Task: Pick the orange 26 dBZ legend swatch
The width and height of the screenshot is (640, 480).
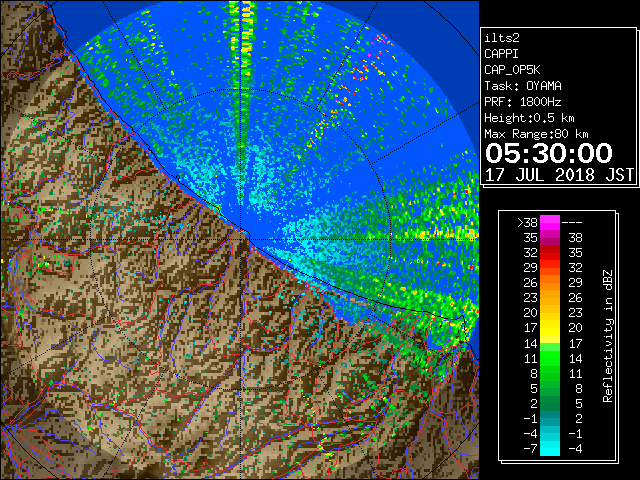Action: click(550, 282)
